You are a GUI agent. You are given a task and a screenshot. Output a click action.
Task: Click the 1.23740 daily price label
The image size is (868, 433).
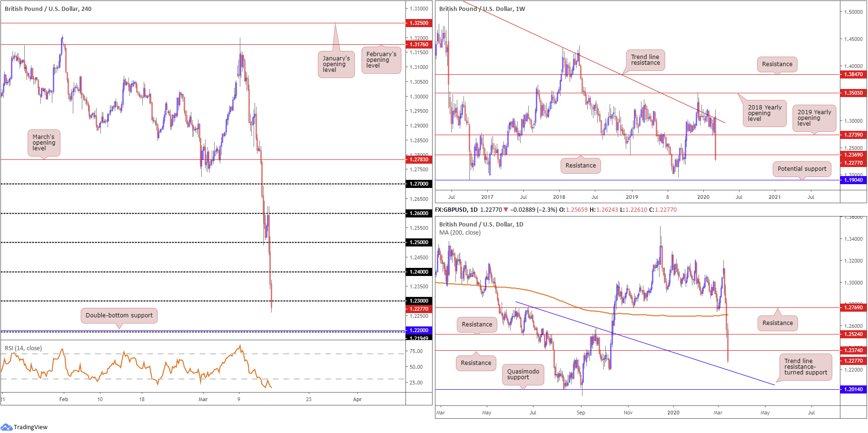pos(853,350)
